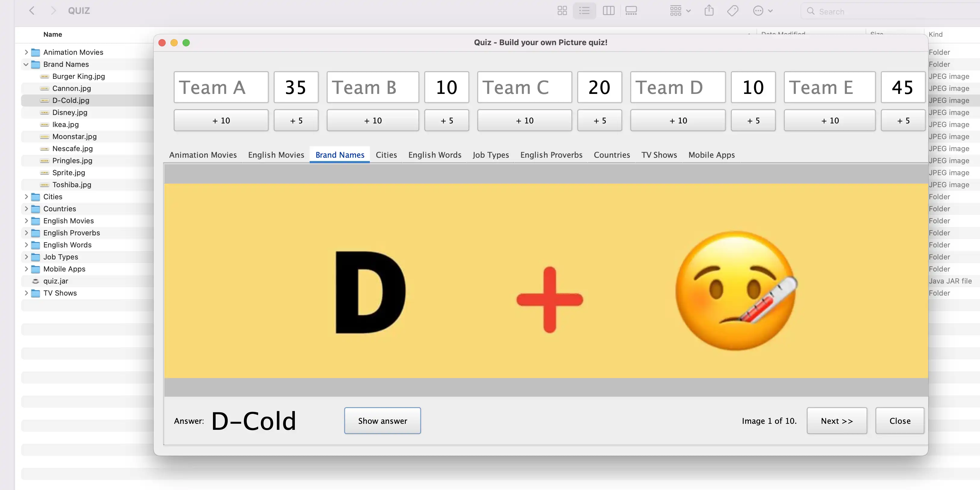Click Team A score input field

click(x=296, y=87)
